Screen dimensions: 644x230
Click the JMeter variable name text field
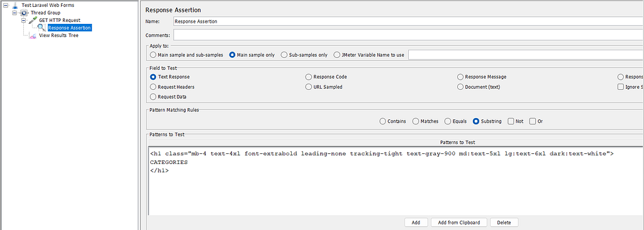point(526,55)
